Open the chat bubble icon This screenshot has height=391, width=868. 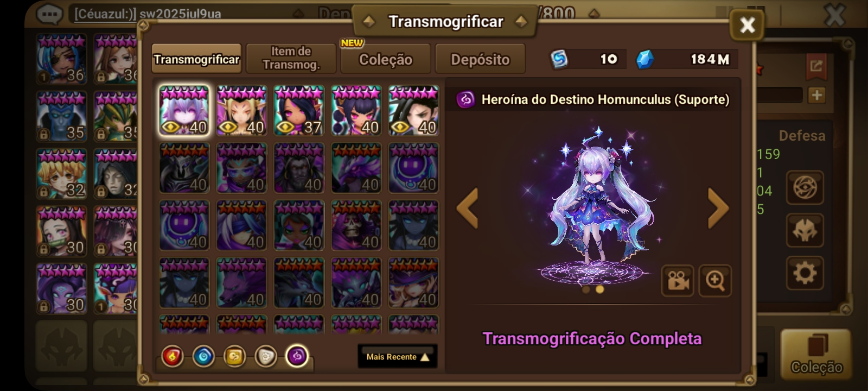tap(49, 14)
